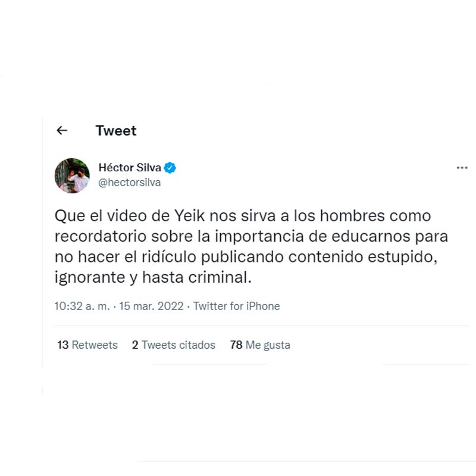View the 78 Me gusta list
476x476 pixels.
coord(260,345)
